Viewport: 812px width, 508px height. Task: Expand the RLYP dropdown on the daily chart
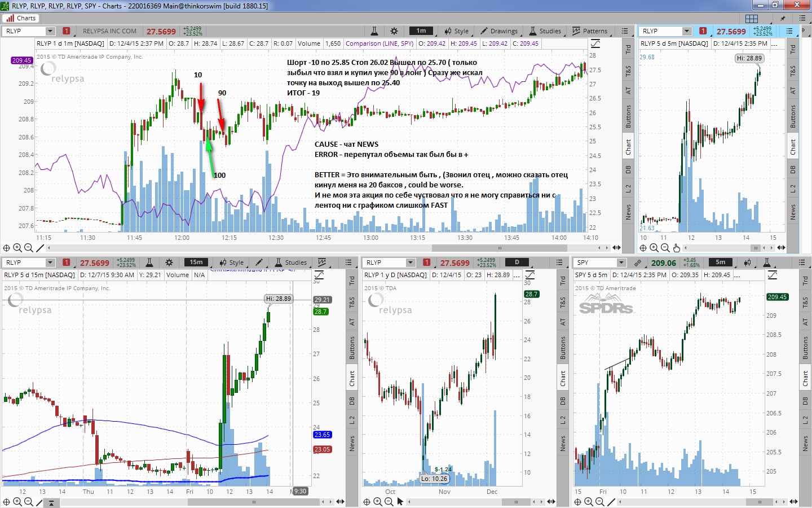[411, 262]
